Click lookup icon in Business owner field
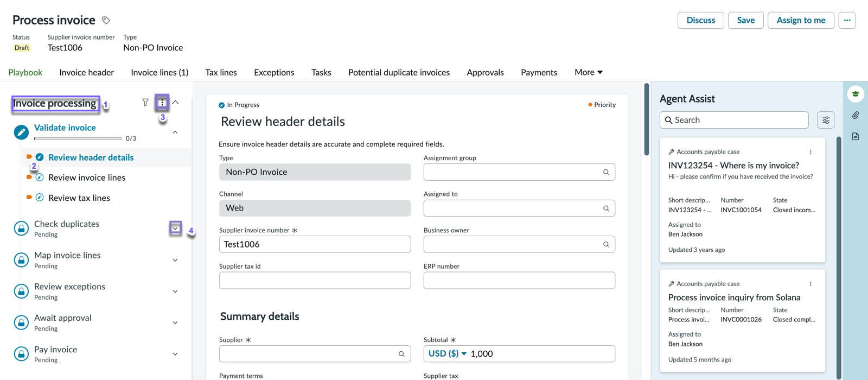Viewport: 868px width, 380px height. tap(606, 244)
